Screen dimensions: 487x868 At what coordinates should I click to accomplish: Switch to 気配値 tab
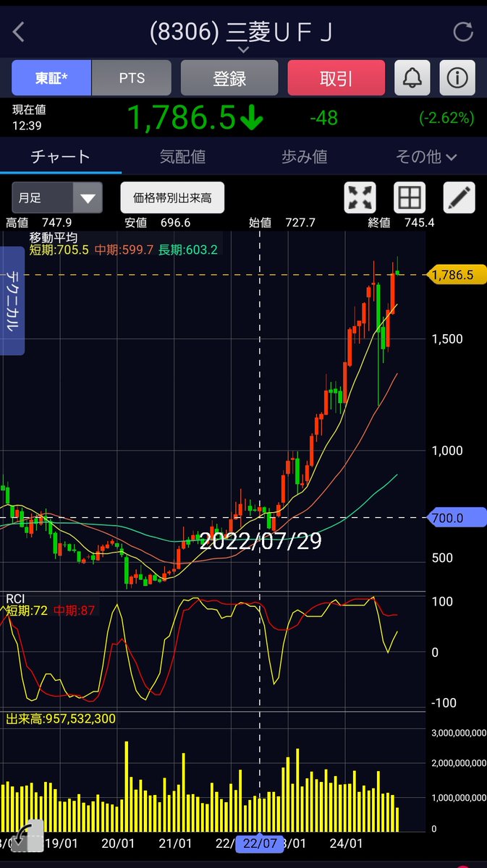click(x=182, y=156)
